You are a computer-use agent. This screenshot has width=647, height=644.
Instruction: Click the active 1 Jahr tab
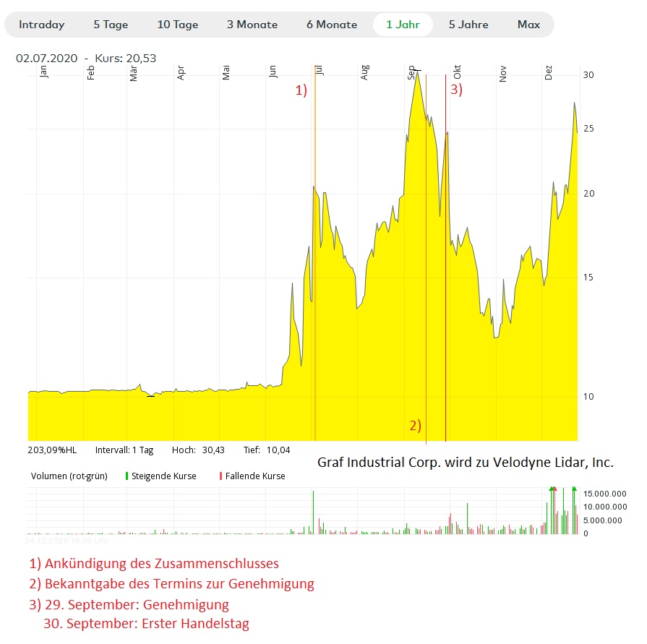(403, 25)
